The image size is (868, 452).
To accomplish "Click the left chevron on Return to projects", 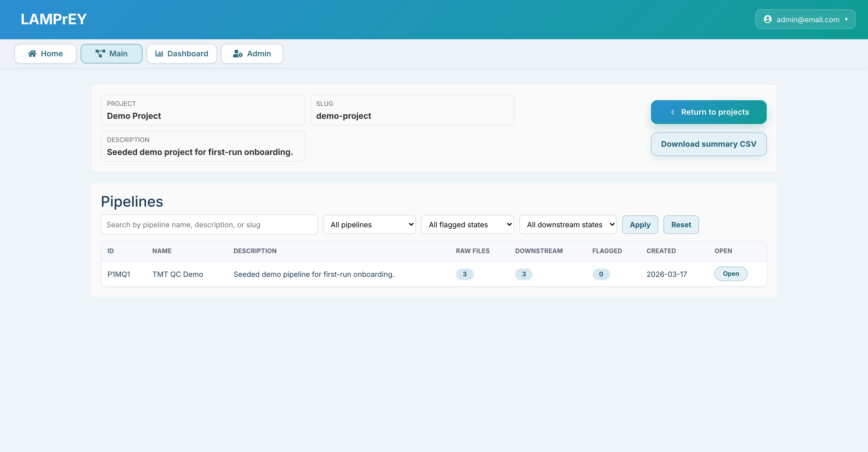I will pyautogui.click(x=673, y=112).
